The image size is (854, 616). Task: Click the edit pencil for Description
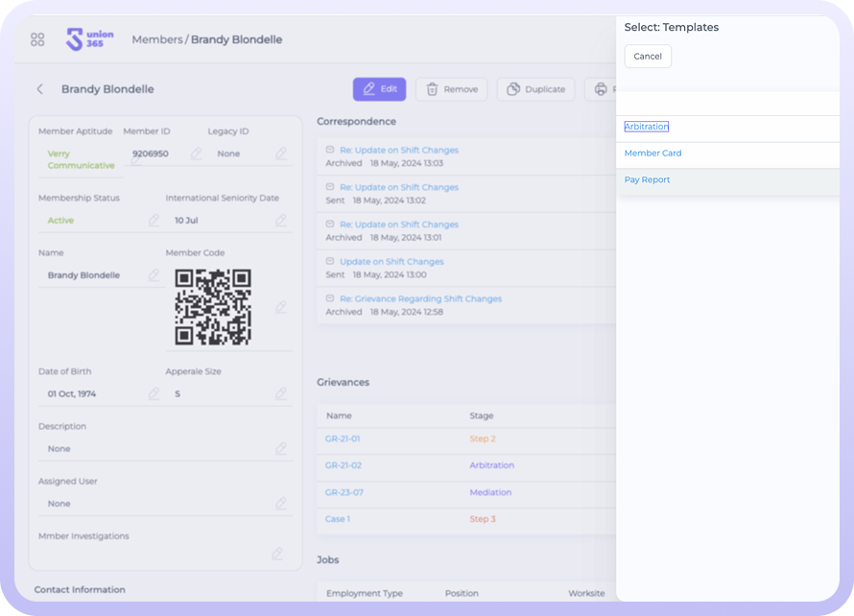[x=281, y=449]
